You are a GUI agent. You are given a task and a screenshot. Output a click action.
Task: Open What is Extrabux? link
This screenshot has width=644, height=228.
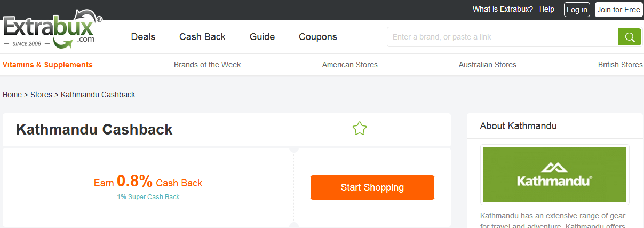coord(503,10)
